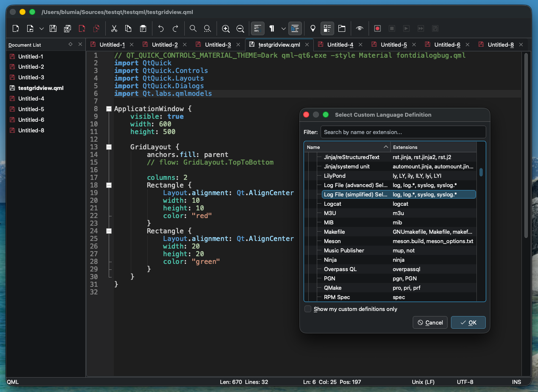
Task: Collapse the Rectangle fold at line 24
Action: coord(109,231)
